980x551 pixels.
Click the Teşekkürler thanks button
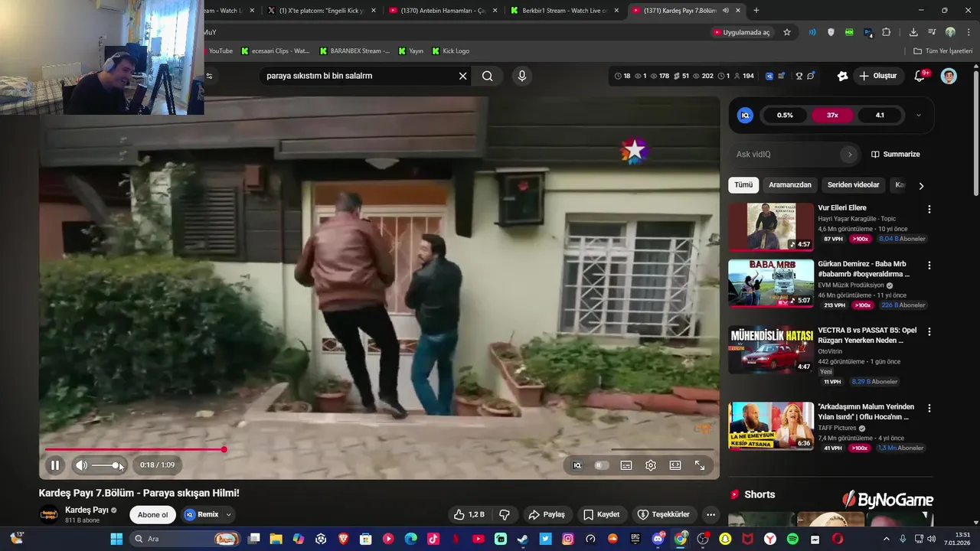pyautogui.click(x=664, y=514)
